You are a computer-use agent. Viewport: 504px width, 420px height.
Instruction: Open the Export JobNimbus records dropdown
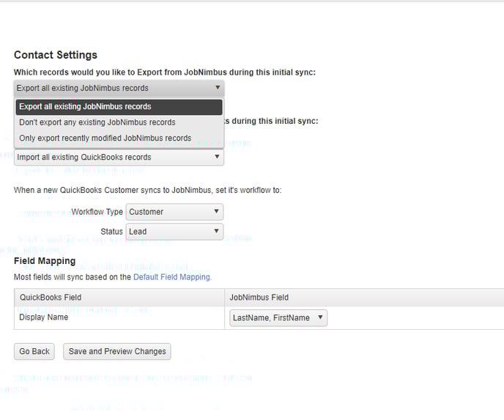(119, 88)
